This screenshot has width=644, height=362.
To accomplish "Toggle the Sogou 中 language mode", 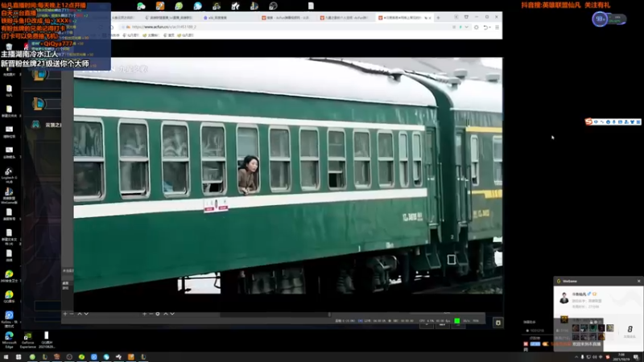I will point(596,122).
